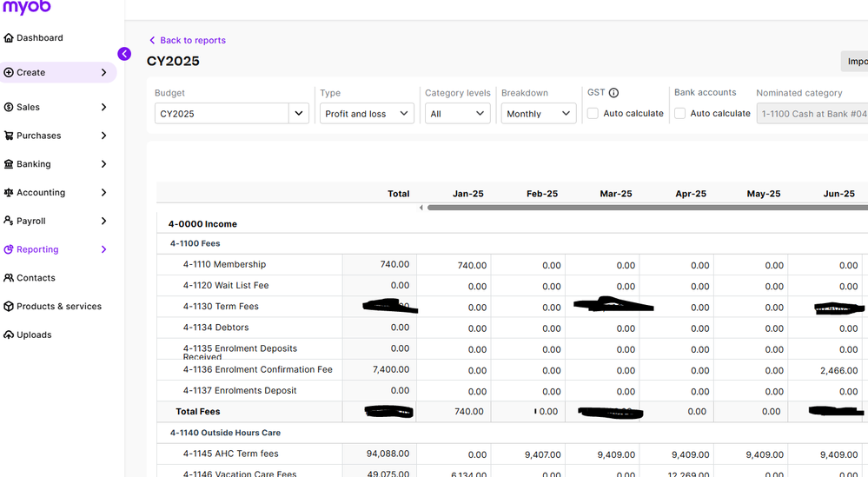This screenshot has width=868, height=477.
Task: Click the Contacts people icon
Action: [9, 278]
